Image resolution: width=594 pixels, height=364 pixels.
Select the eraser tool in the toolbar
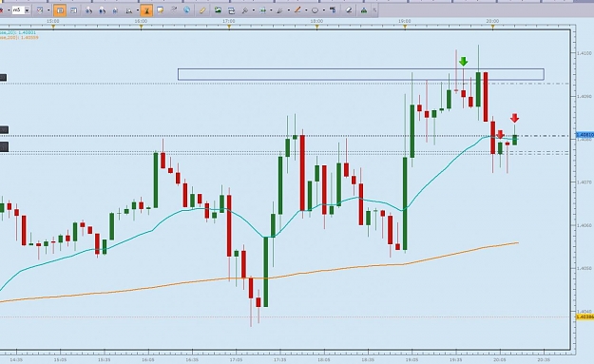(349, 10)
